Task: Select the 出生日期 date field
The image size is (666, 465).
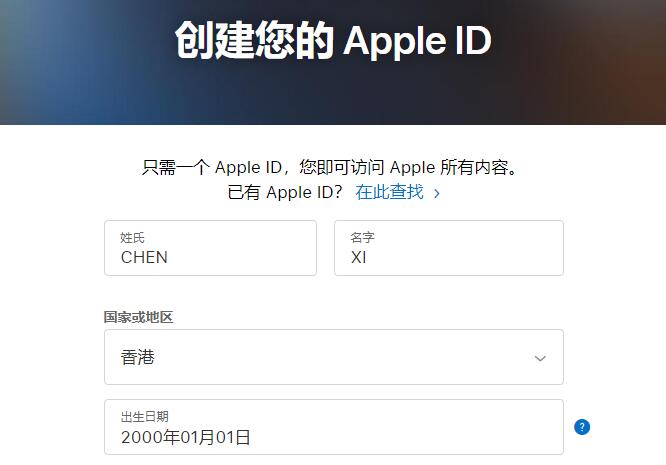Action: point(334,427)
